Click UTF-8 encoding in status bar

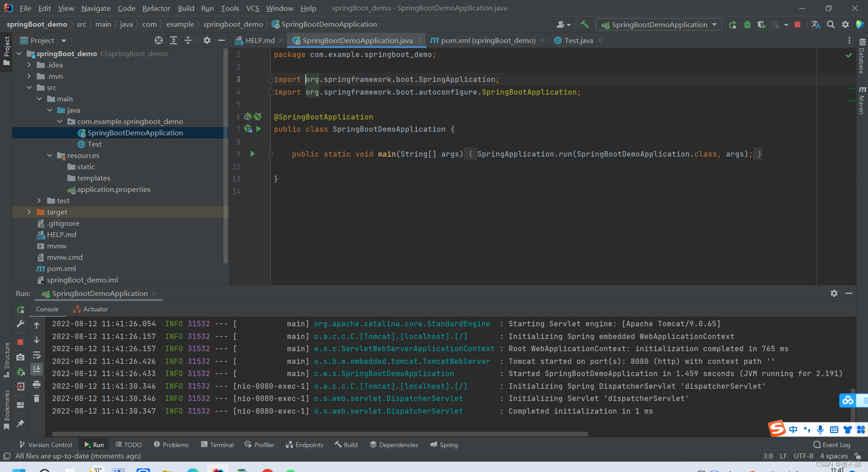click(803, 456)
